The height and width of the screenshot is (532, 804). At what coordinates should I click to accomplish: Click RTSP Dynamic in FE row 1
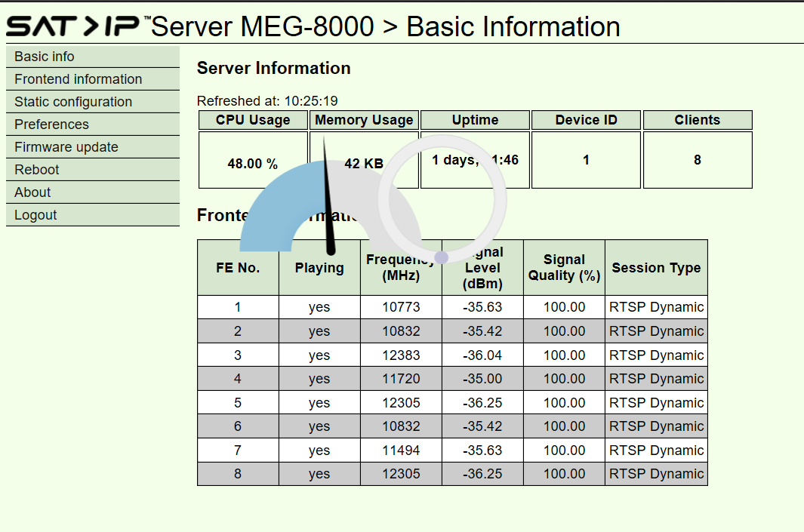(656, 307)
